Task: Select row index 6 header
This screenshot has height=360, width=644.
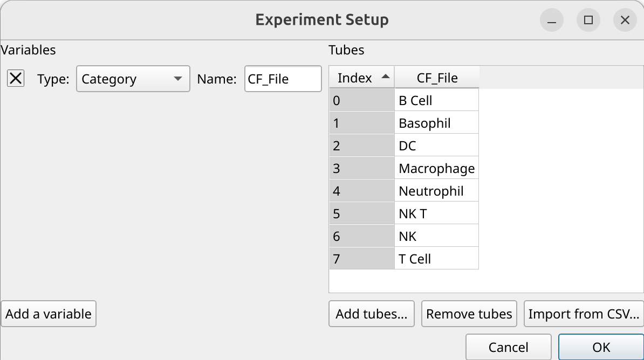Action: (361, 237)
